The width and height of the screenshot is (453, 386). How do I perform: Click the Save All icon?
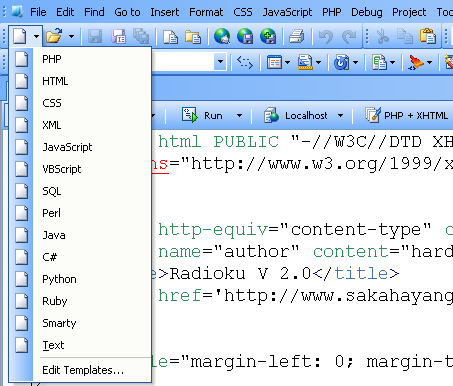click(141, 36)
